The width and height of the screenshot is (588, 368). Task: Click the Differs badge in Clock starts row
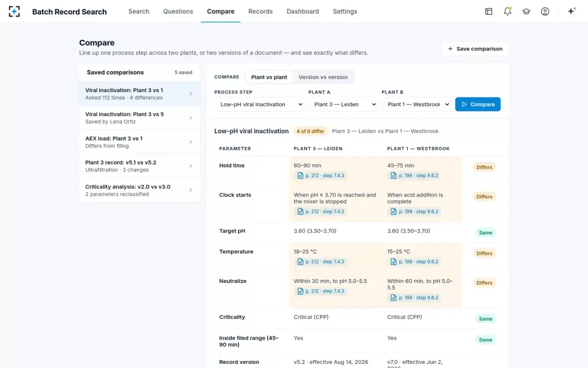[x=484, y=197]
